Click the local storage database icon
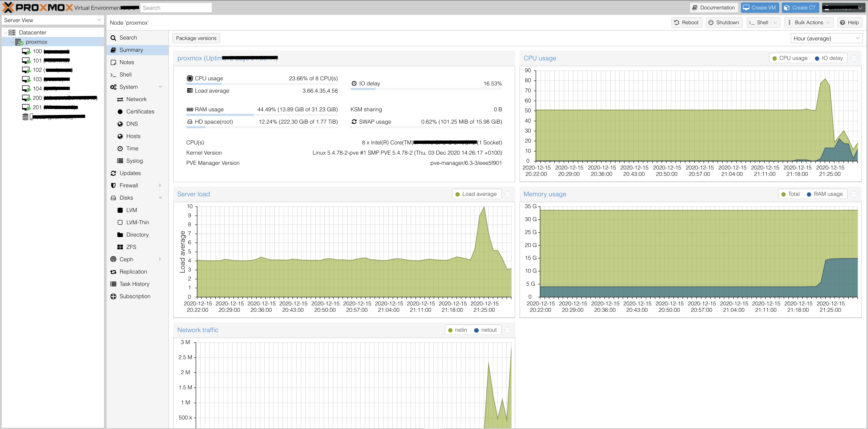Screen dimensions: 868x429 pos(26,117)
